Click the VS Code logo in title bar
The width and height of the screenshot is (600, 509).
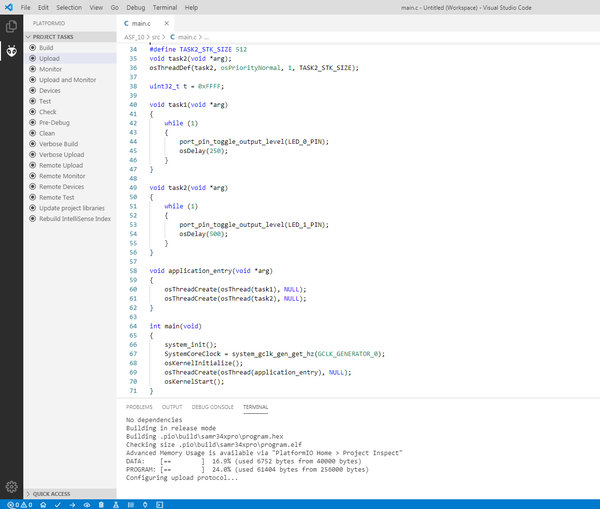(8, 7)
